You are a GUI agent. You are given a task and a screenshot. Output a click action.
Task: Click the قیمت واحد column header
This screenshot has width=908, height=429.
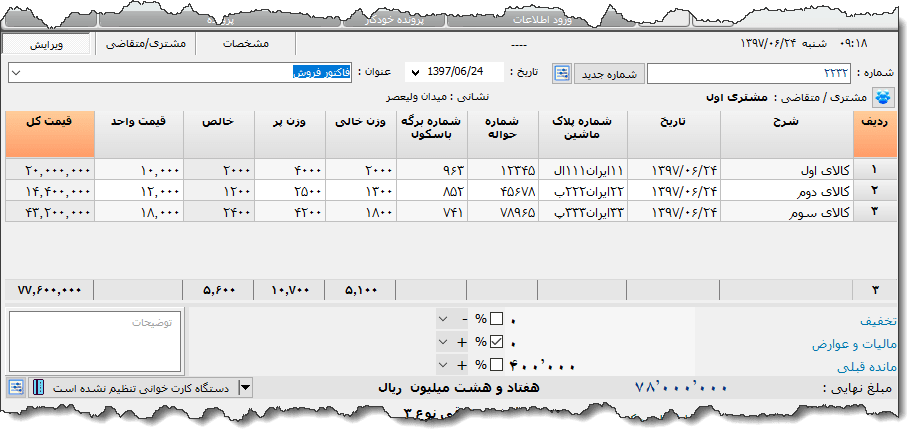(x=139, y=134)
